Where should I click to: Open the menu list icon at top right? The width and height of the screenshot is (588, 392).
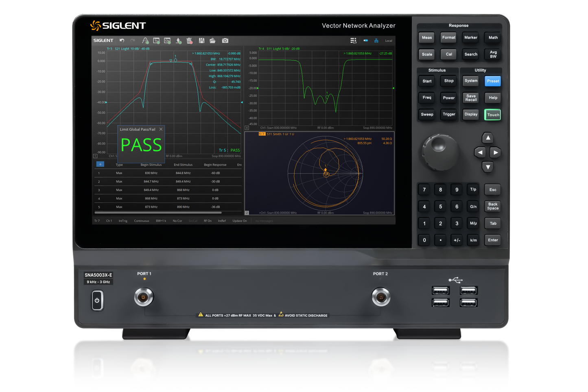click(353, 41)
